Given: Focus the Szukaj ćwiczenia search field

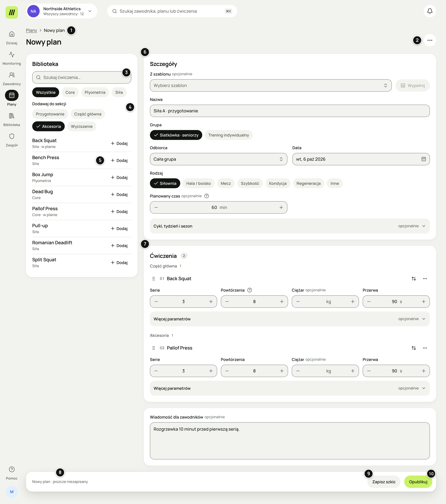Looking at the screenshot, I should pos(82,77).
